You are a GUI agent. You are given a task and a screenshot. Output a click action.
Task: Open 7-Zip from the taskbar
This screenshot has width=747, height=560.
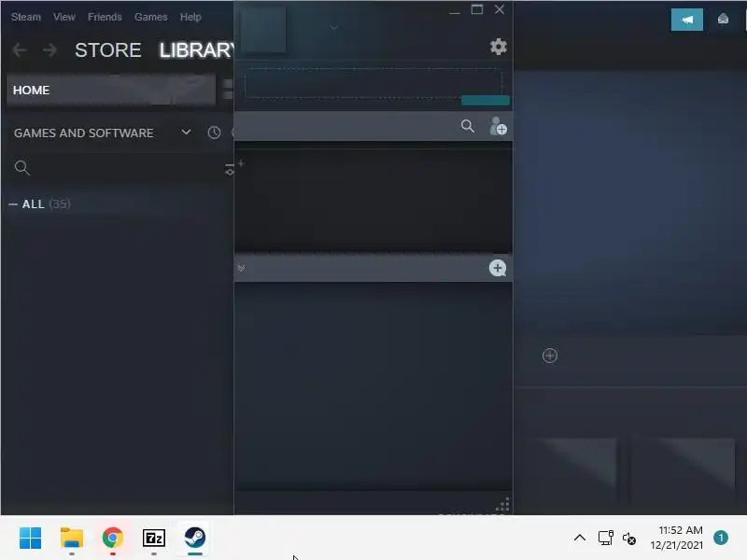pos(154,539)
